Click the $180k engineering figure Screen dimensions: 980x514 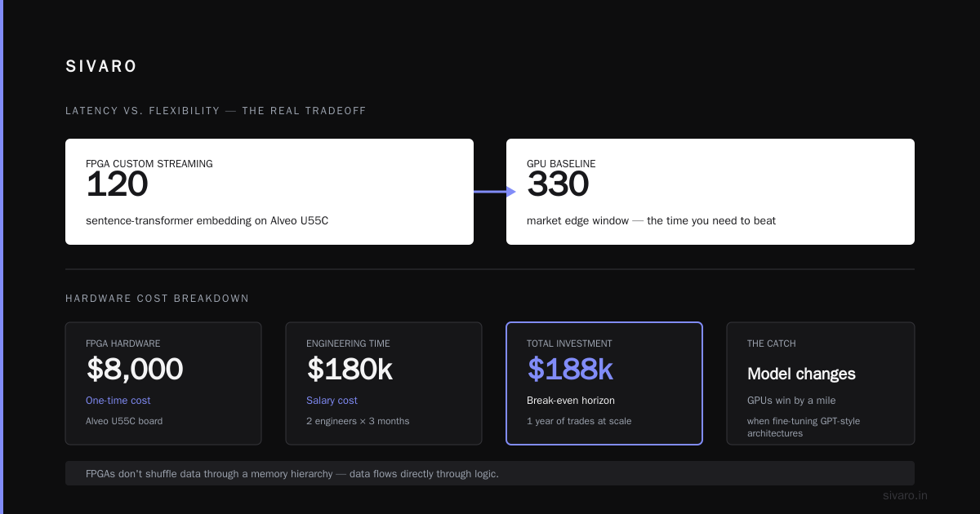pos(350,370)
